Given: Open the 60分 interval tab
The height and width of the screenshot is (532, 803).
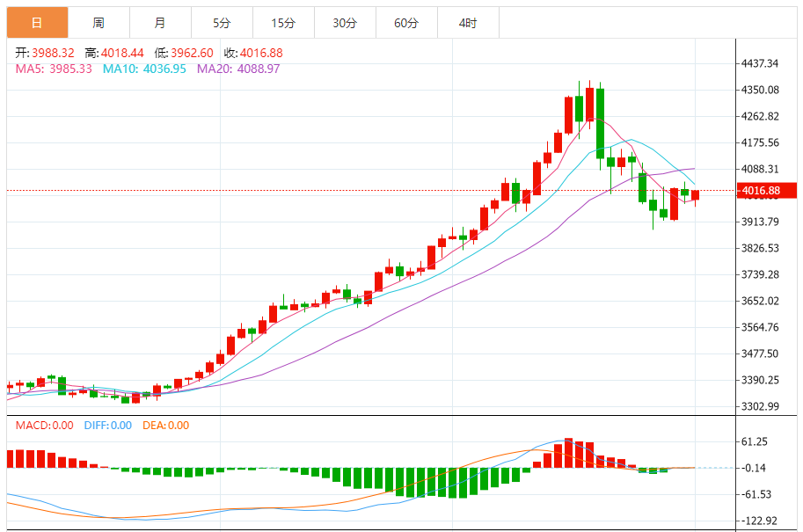Looking at the screenshot, I should pyautogui.click(x=406, y=23).
